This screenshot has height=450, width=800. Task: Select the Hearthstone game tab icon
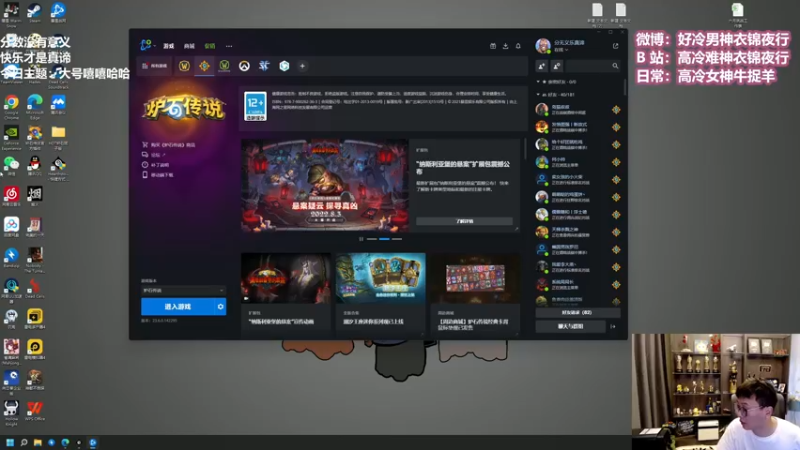[204, 66]
